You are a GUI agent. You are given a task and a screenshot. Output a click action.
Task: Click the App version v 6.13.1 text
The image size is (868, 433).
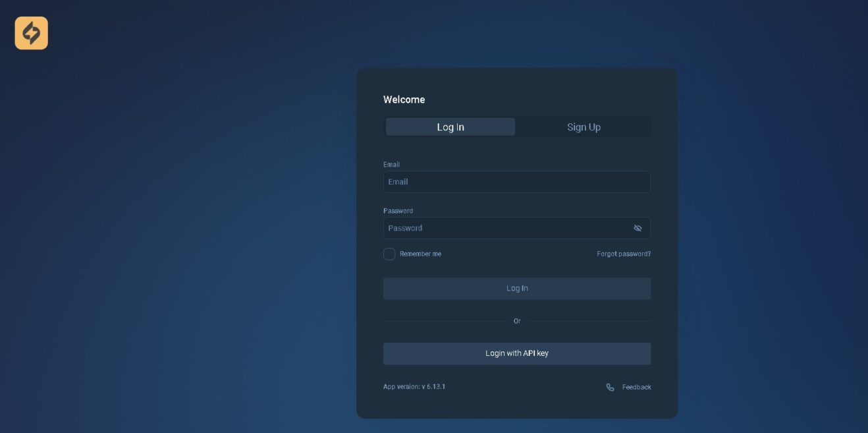click(x=414, y=387)
